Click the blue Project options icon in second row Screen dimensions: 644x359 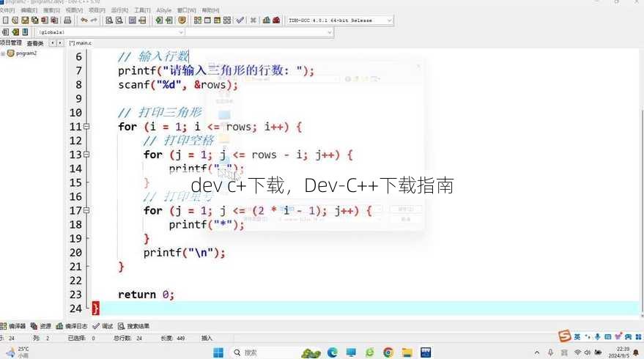25,32
